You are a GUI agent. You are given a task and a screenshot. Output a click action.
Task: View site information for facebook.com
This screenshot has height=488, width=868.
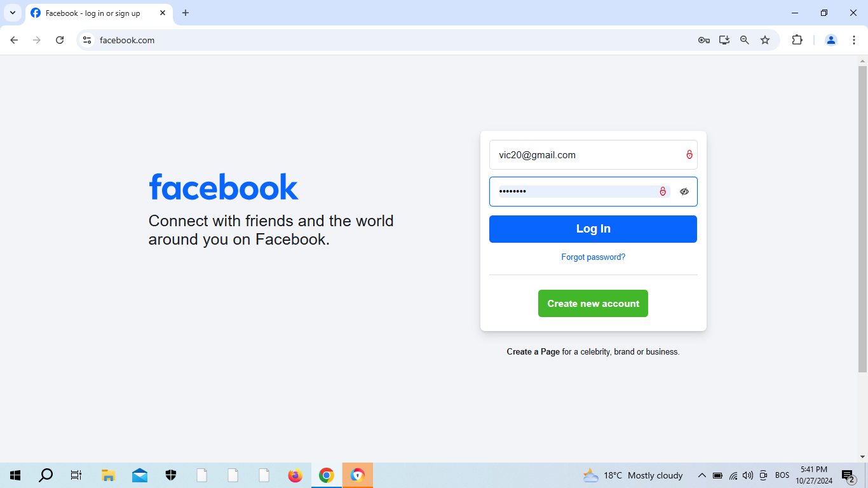click(x=88, y=40)
